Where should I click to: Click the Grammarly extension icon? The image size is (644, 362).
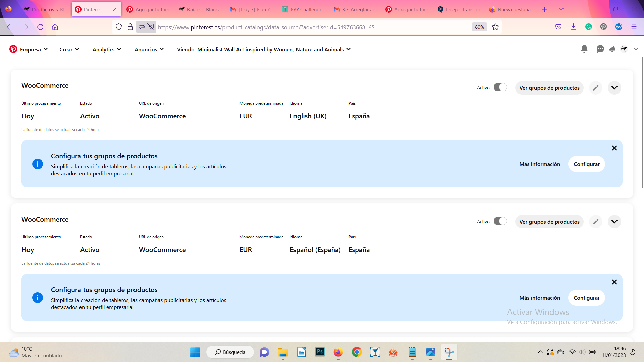pyautogui.click(x=589, y=27)
